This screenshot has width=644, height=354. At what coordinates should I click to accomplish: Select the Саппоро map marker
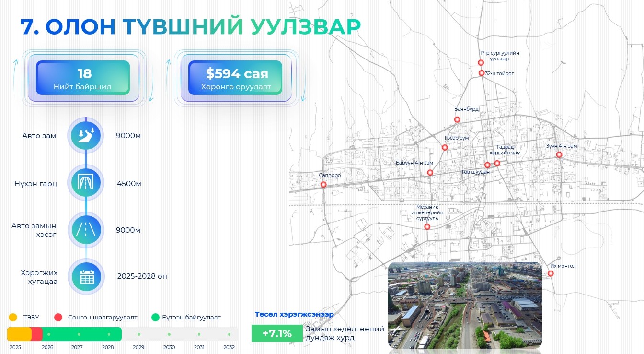tap(323, 185)
